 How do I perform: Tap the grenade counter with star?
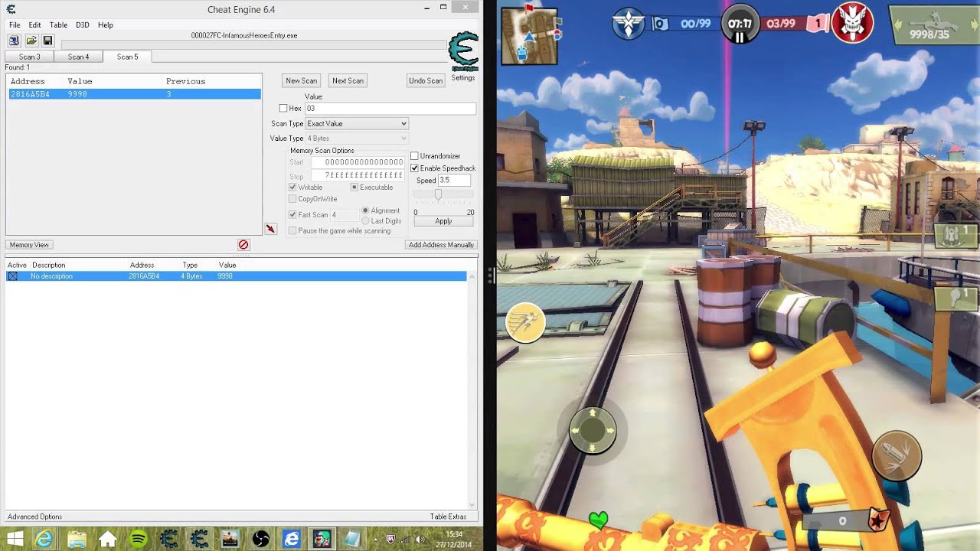point(845,521)
